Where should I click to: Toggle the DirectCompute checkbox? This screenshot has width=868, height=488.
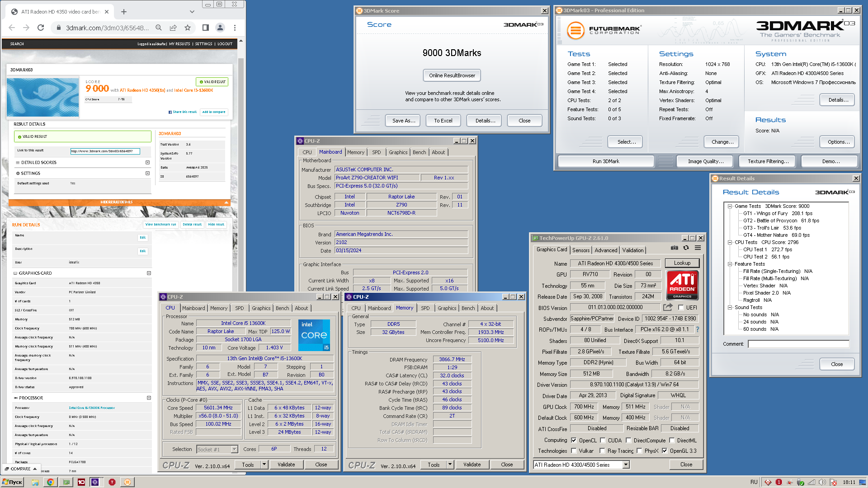click(628, 441)
